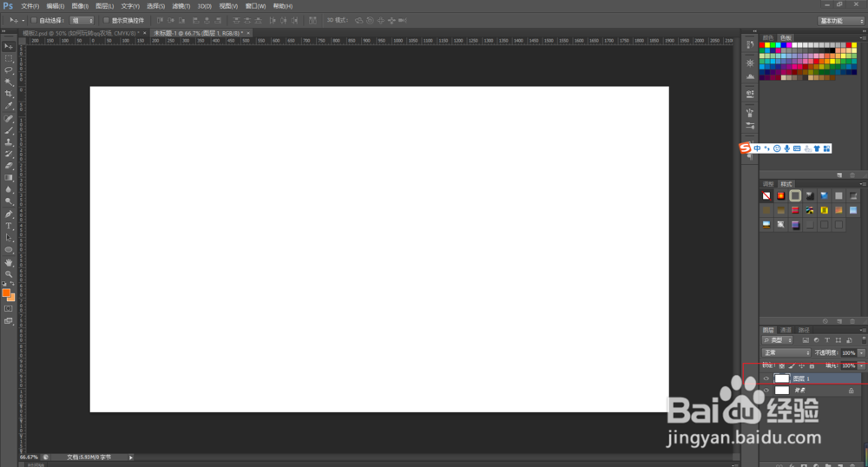Lock image pixels brush icon
This screenshot has height=467, width=868.
pyautogui.click(x=792, y=365)
